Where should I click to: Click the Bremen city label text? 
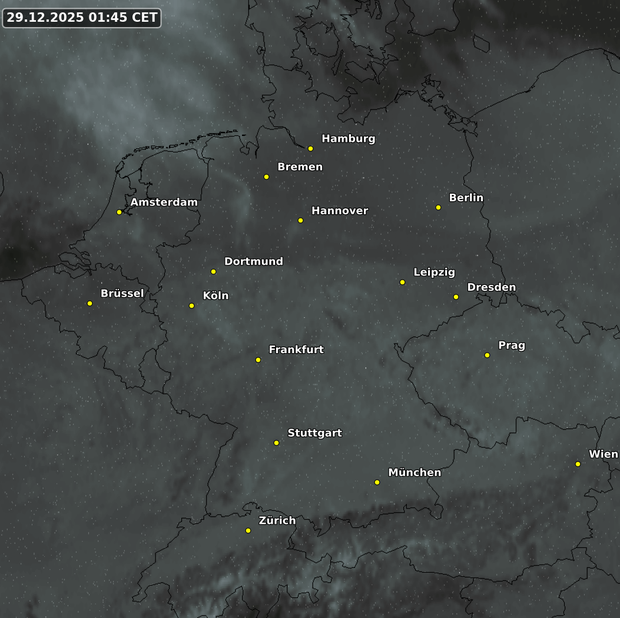point(300,167)
